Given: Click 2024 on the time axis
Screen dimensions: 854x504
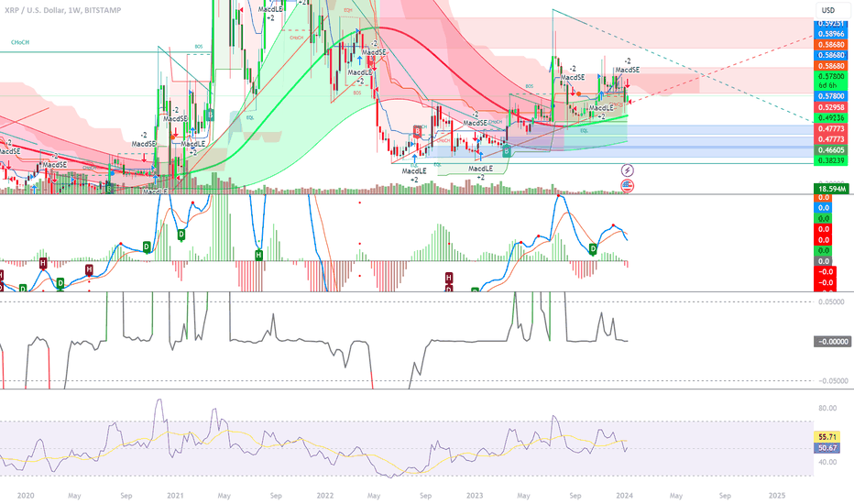Looking at the screenshot, I should click(624, 495).
